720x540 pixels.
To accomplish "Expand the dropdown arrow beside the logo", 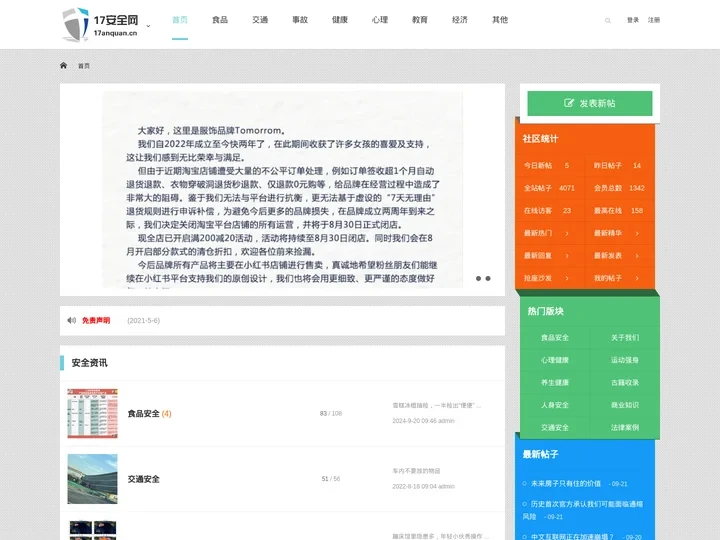I will [148, 26].
